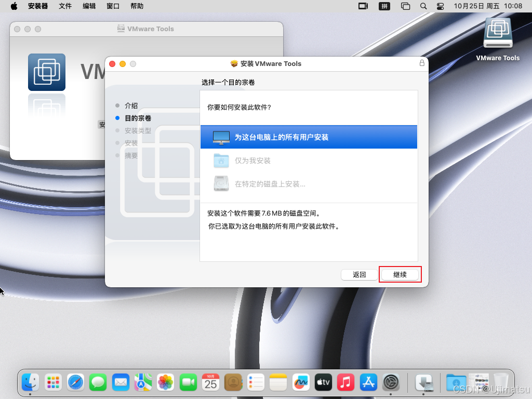The width and height of the screenshot is (532, 399).
Task: Open Mail app in Dock
Action: click(x=121, y=383)
